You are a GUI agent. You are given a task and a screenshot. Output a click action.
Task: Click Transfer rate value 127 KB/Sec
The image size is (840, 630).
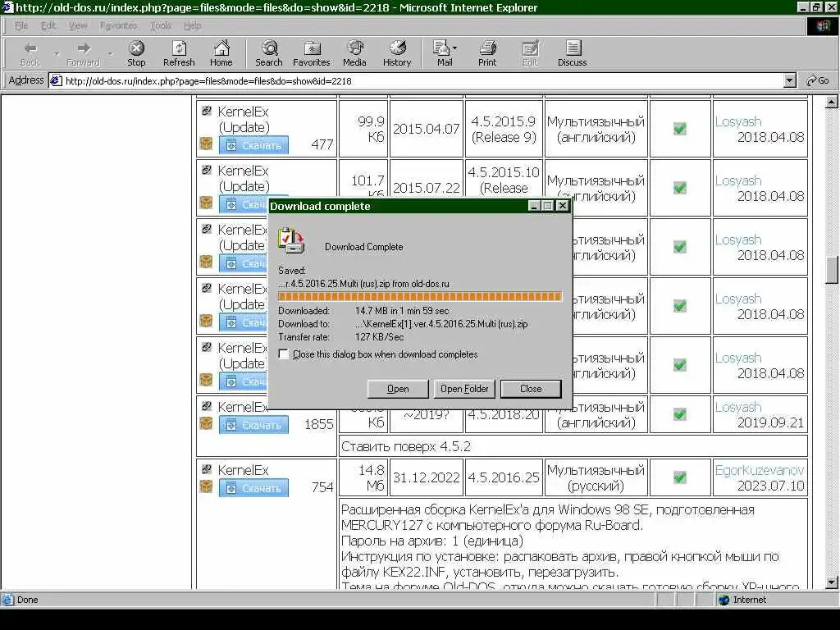(379, 337)
